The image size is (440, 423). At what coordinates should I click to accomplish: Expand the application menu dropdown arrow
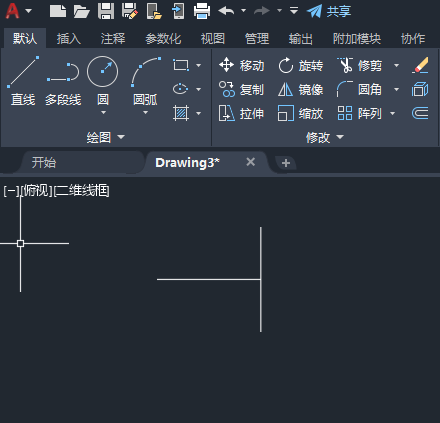tap(29, 11)
